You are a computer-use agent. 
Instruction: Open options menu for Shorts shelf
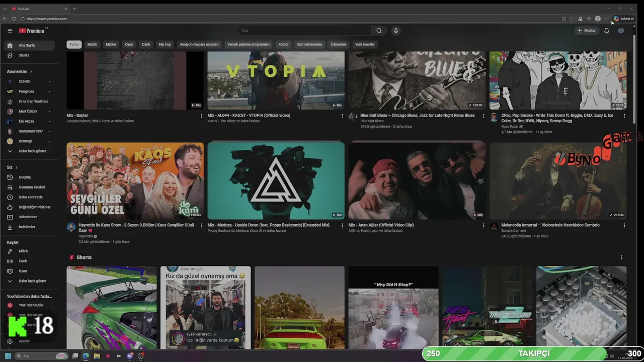click(621, 257)
